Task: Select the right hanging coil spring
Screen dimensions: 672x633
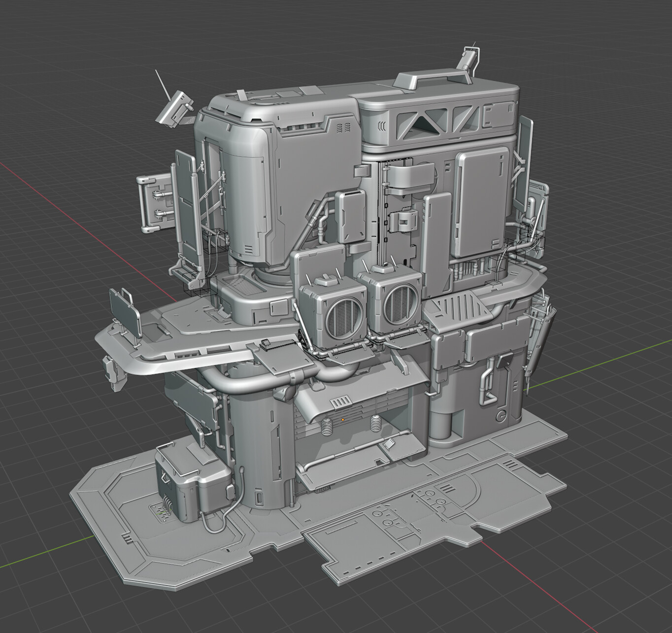Action: click(374, 422)
